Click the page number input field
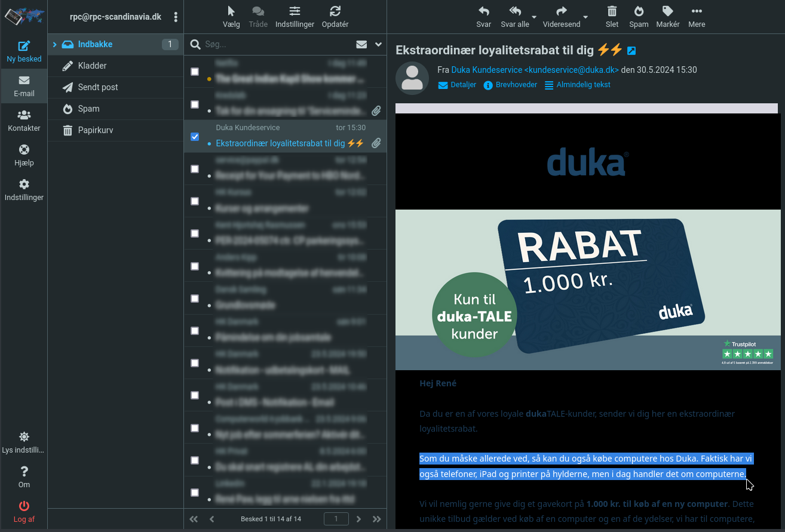The height and width of the screenshot is (532, 785). point(336,519)
